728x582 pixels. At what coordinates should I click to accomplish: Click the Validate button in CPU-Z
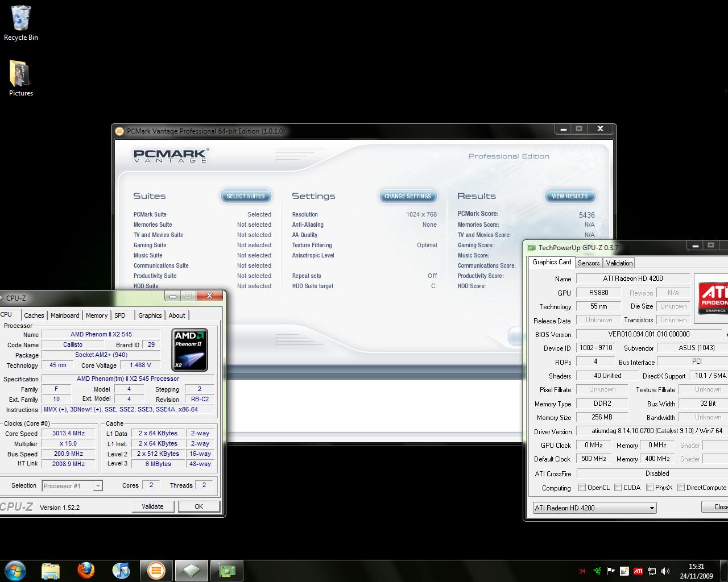coord(152,506)
